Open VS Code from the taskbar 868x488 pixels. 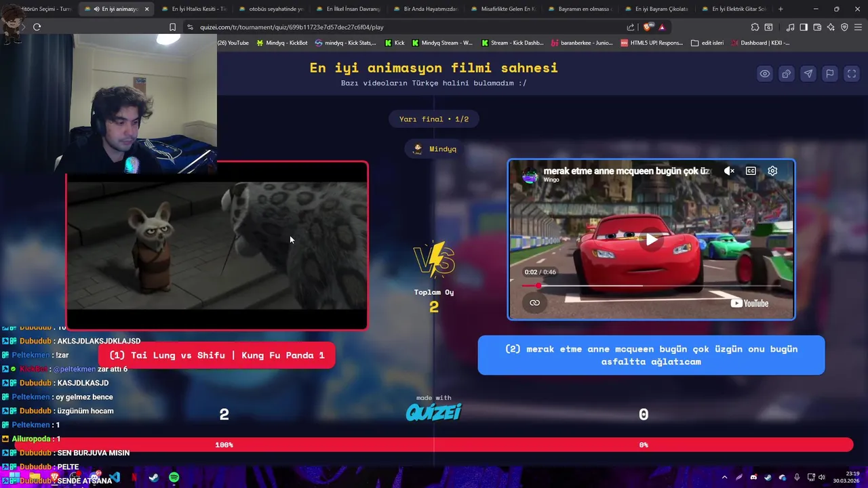(x=115, y=478)
